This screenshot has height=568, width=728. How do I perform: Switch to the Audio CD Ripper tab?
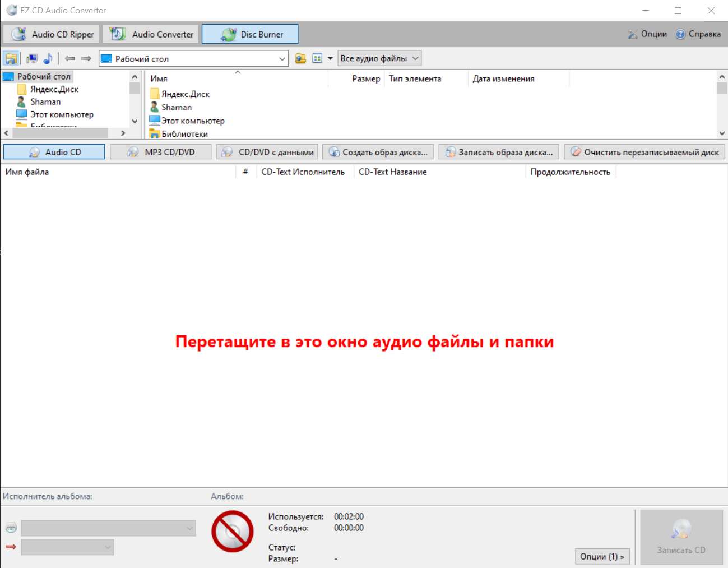pyautogui.click(x=52, y=34)
